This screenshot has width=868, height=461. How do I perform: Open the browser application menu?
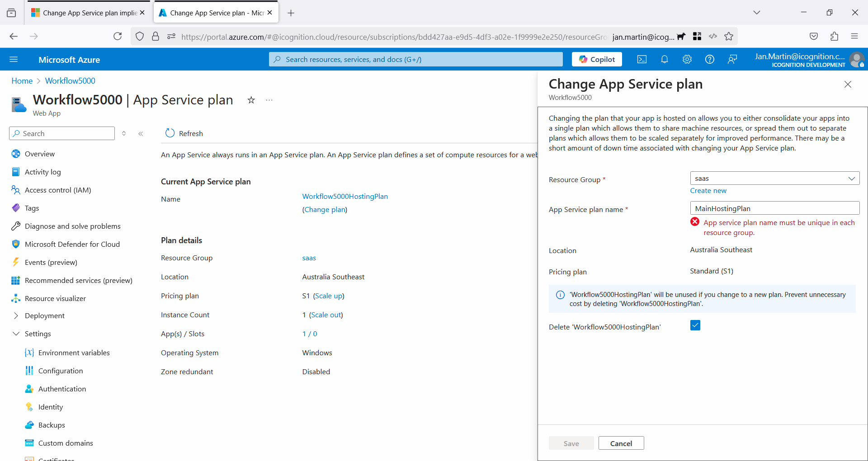(x=854, y=36)
